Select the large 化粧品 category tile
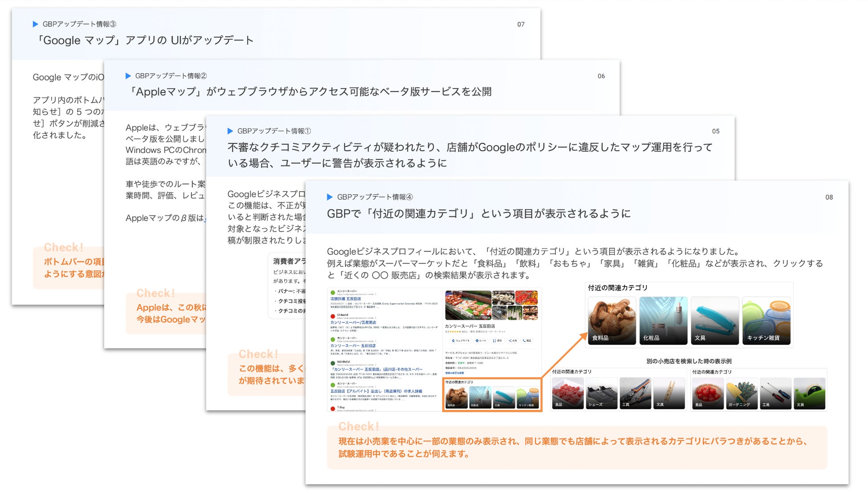Image resolution: width=868 pixels, height=495 pixels. (663, 321)
